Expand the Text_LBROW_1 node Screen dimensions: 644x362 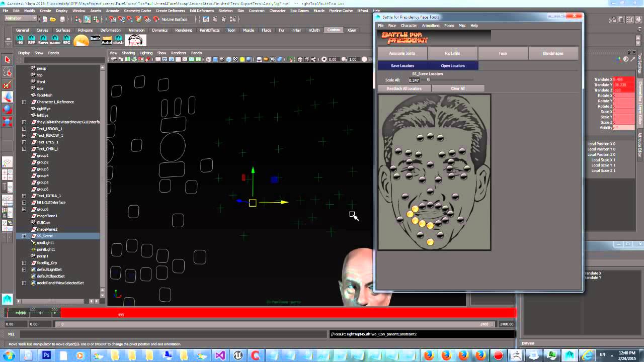click(x=24, y=129)
